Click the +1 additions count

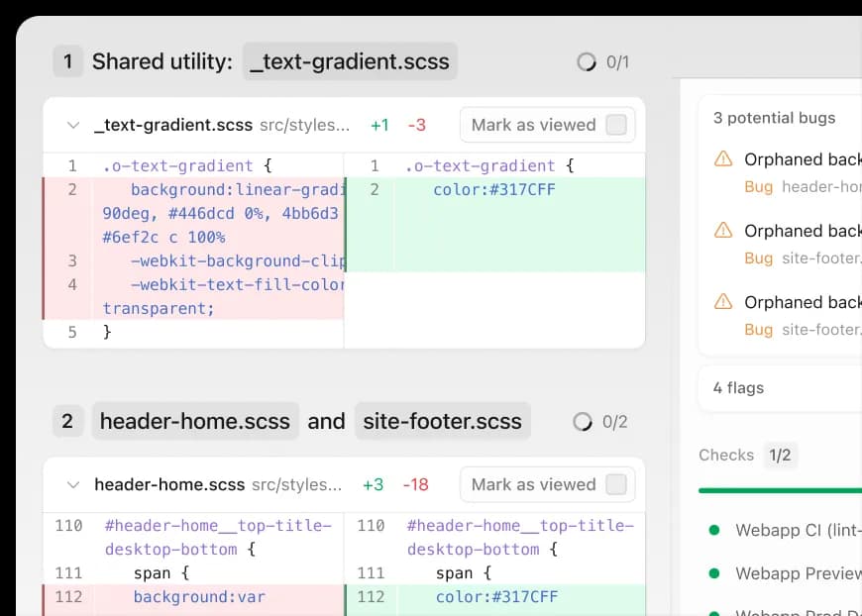point(379,126)
